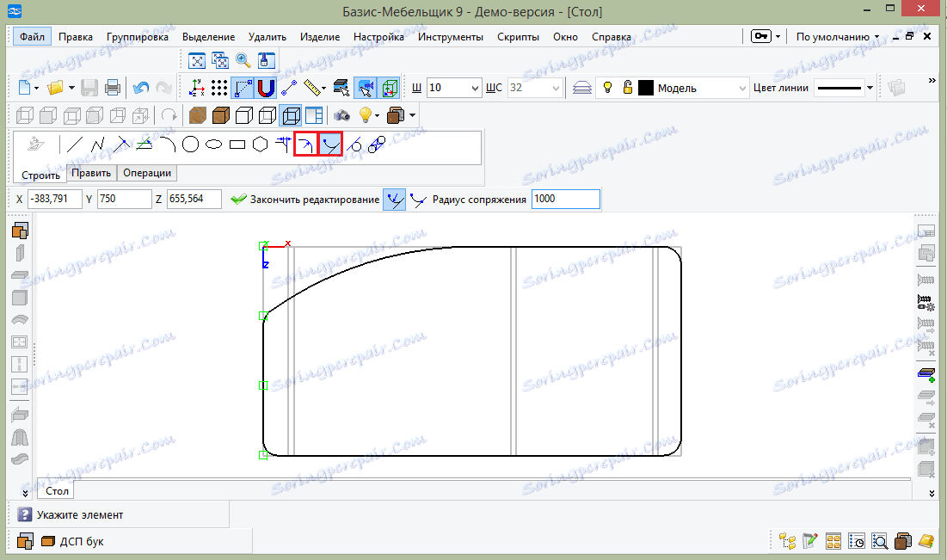Open the Ш width value dropdown
Screen dimensions: 947x560
(x=475, y=89)
